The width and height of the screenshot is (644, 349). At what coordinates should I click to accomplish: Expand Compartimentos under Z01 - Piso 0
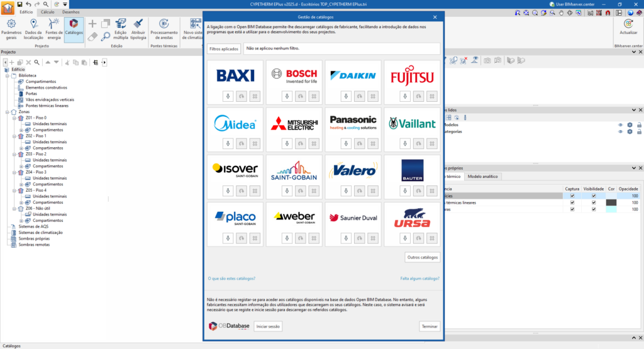click(21, 130)
